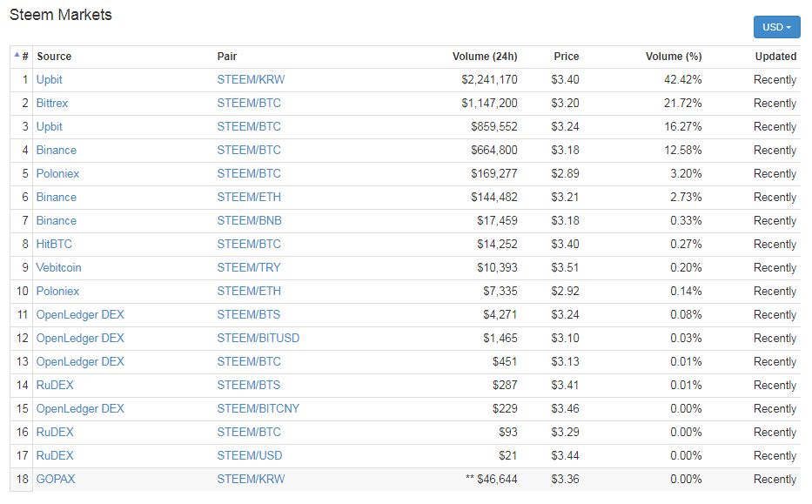
Task: Sort by Price column header
Action: click(x=566, y=57)
